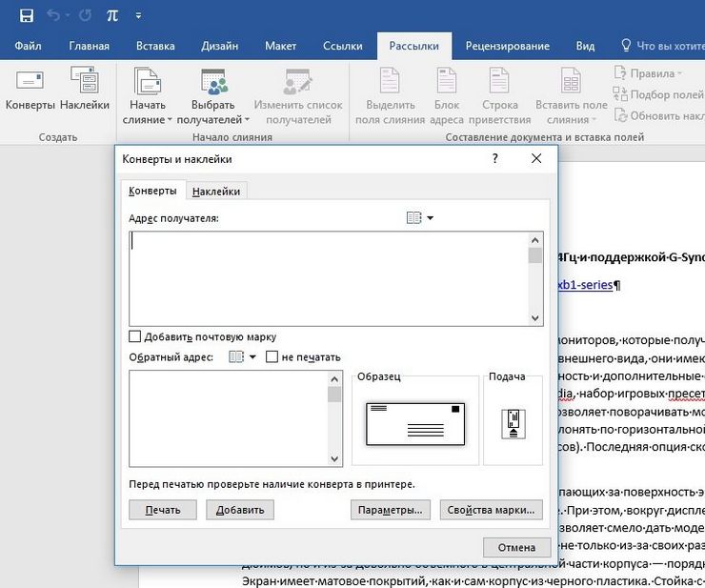The width and height of the screenshot is (705, 588).
Task: Open the Дизайн ribbon tab
Action: (220, 46)
